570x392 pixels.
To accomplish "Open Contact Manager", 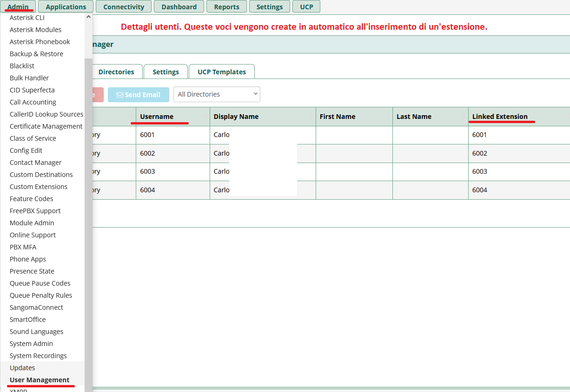I will 36,163.
